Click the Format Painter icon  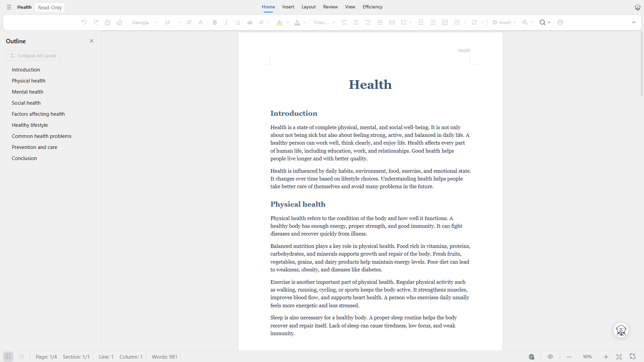point(108,22)
